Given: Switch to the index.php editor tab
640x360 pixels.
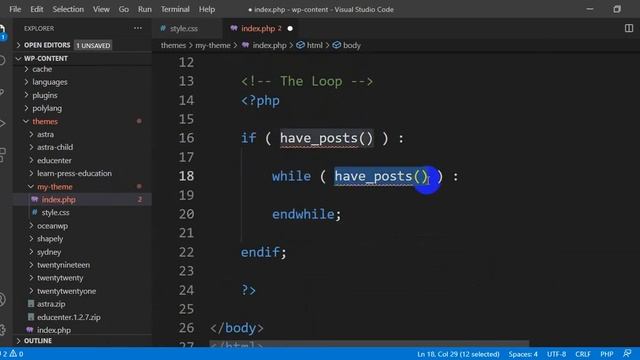Looking at the screenshot, I should click(x=261, y=29).
